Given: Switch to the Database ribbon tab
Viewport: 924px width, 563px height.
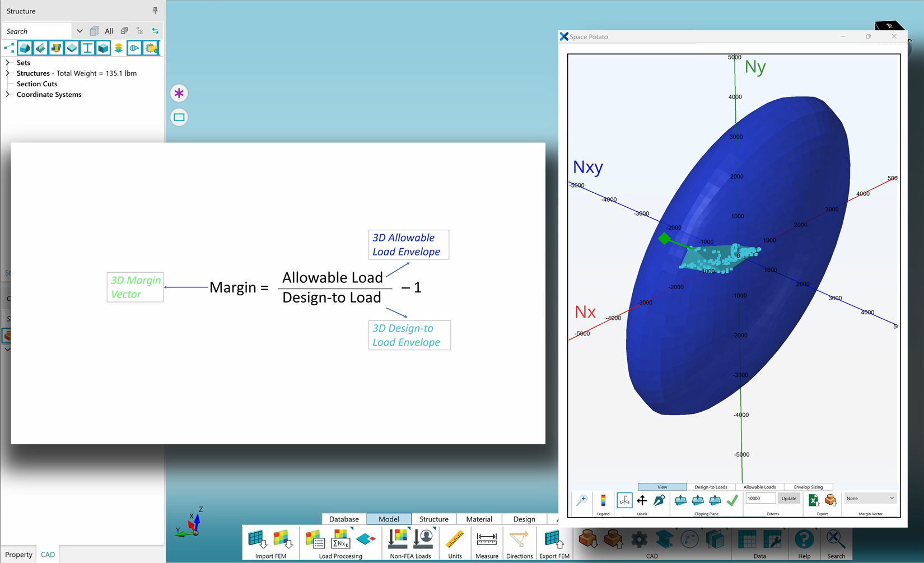Looking at the screenshot, I should point(344,519).
